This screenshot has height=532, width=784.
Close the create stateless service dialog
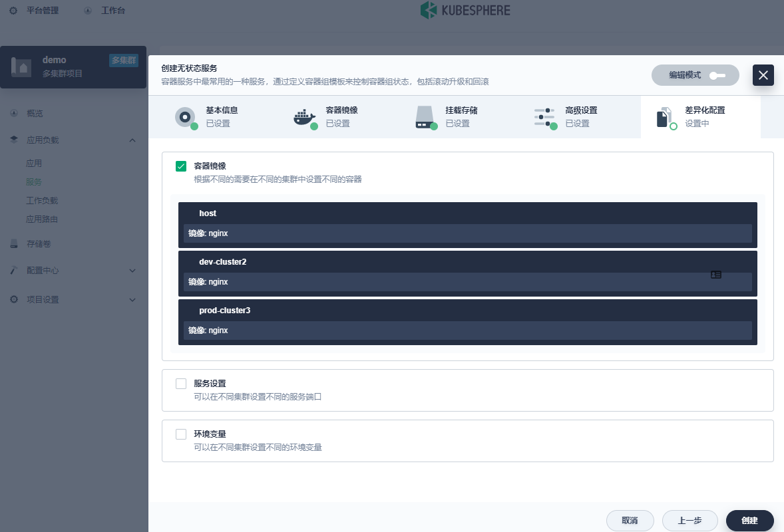(763, 75)
